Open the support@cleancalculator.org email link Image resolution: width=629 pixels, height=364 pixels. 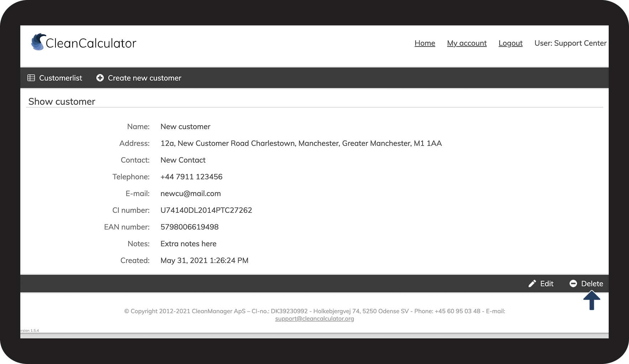[x=315, y=318]
